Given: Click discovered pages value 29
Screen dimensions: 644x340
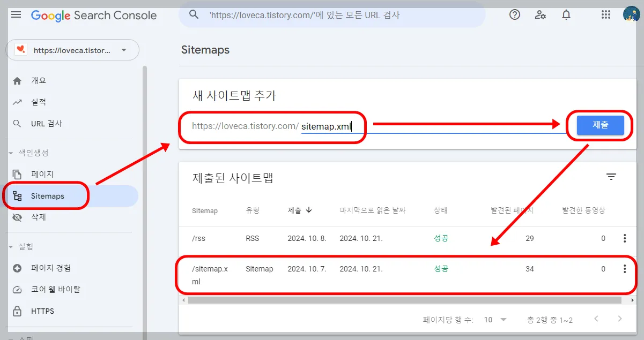Looking at the screenshot, I should tap(530, 238).
